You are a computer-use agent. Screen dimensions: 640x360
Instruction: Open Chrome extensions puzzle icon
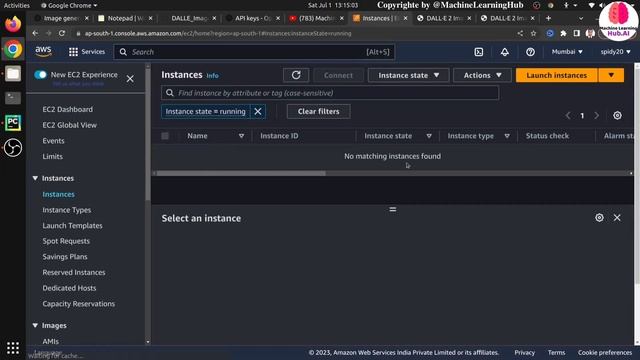[563, 33]
